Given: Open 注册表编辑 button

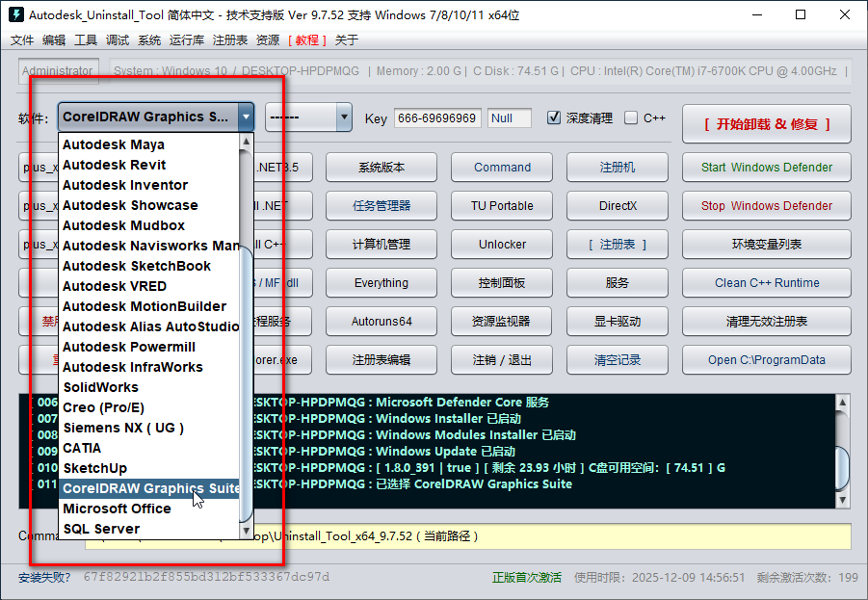Looking at the screenshot, I should pos(381,360).
